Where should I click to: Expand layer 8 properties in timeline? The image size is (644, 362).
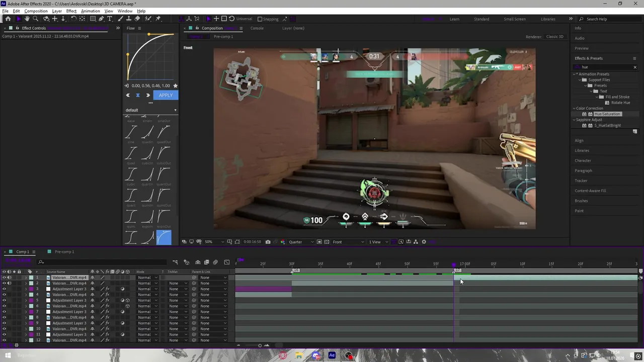coord(26,317)
